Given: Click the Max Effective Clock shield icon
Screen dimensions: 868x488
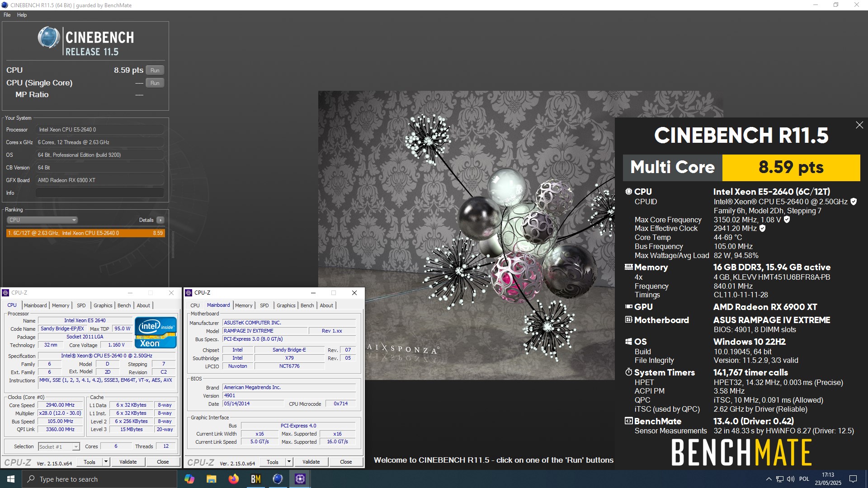Looking at the screenshot, I should (762, 228).
